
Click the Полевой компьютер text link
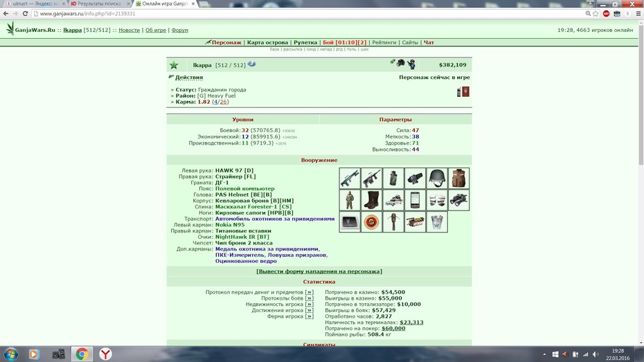(x=244, y=188)
